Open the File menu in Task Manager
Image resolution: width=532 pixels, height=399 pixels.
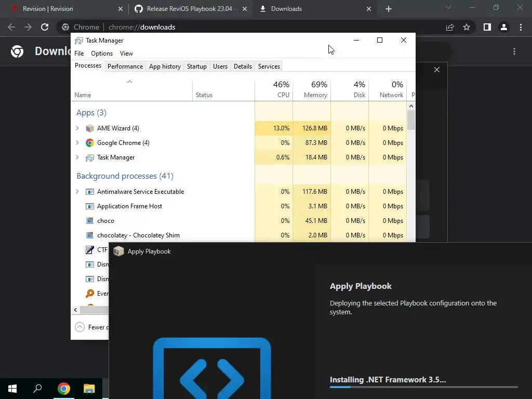click(x=79, y=54)
